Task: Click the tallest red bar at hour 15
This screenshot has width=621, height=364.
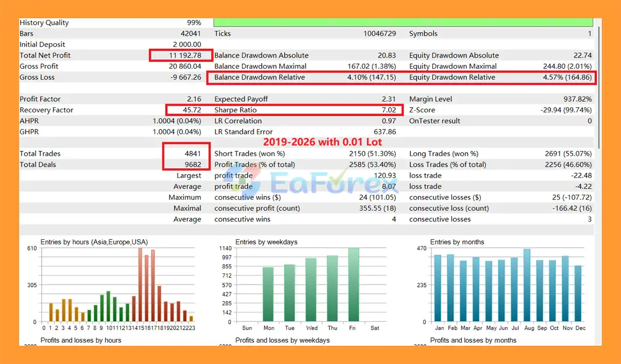Action: pos(140,285)
